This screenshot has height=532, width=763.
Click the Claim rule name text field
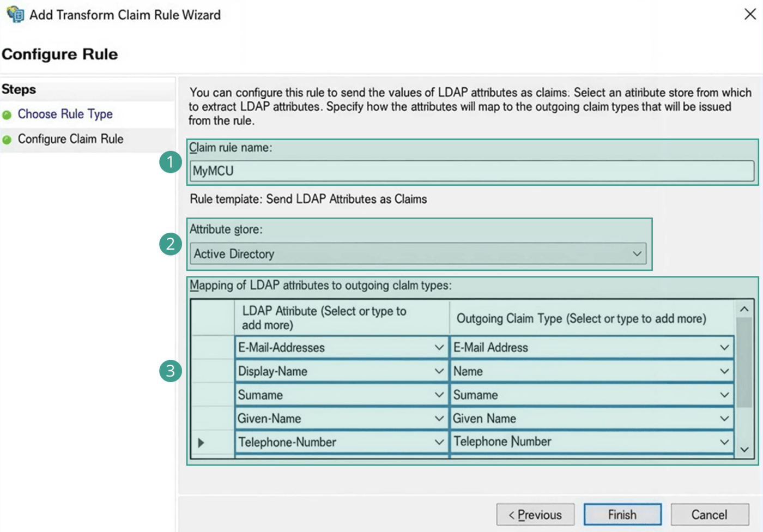tap(471, 171)
